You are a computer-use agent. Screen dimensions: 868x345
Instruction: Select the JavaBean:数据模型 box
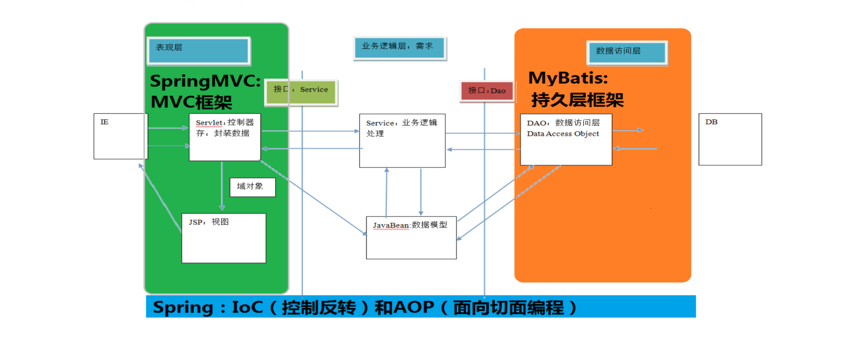[x=411, y=238]
